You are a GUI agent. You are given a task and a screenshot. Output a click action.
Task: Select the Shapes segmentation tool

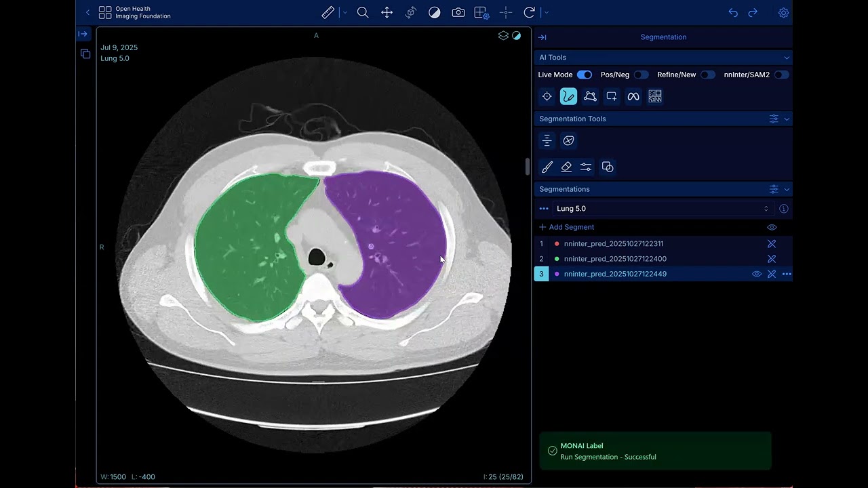[608, 167]
